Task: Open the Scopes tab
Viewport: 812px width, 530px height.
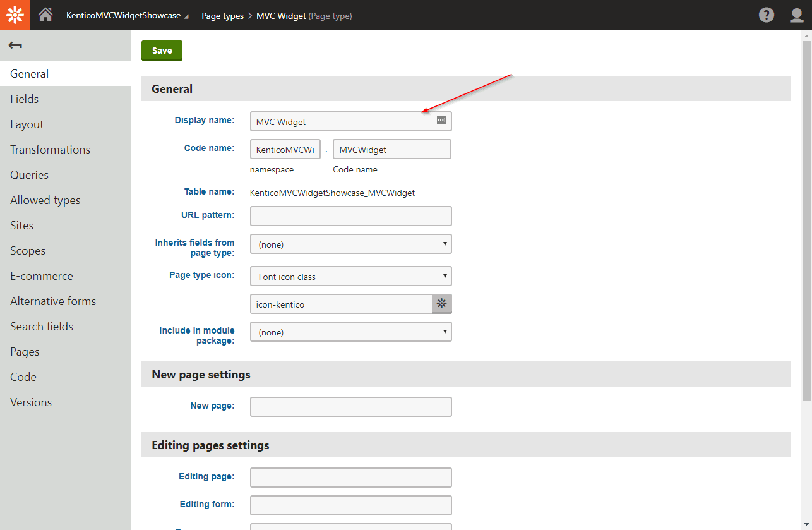Action: (66, 250)
